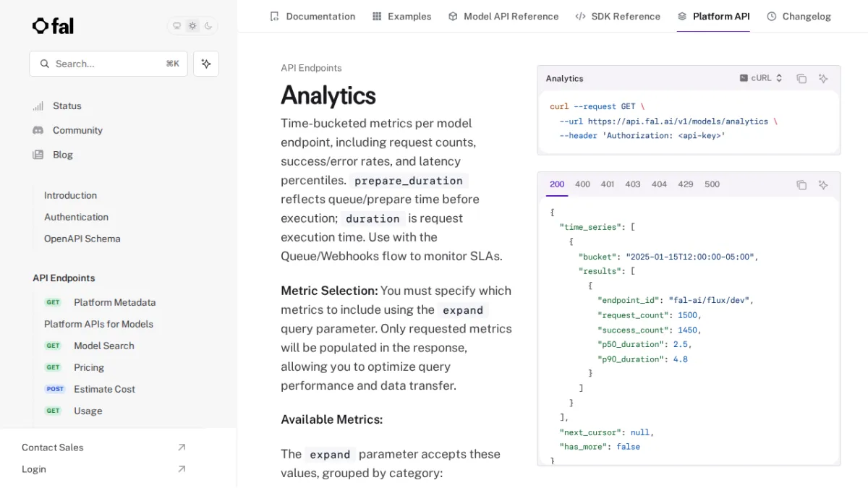This screenshot has height=488, width=868.
Task: Select the 400 response tab
Action: coord(582,184)
